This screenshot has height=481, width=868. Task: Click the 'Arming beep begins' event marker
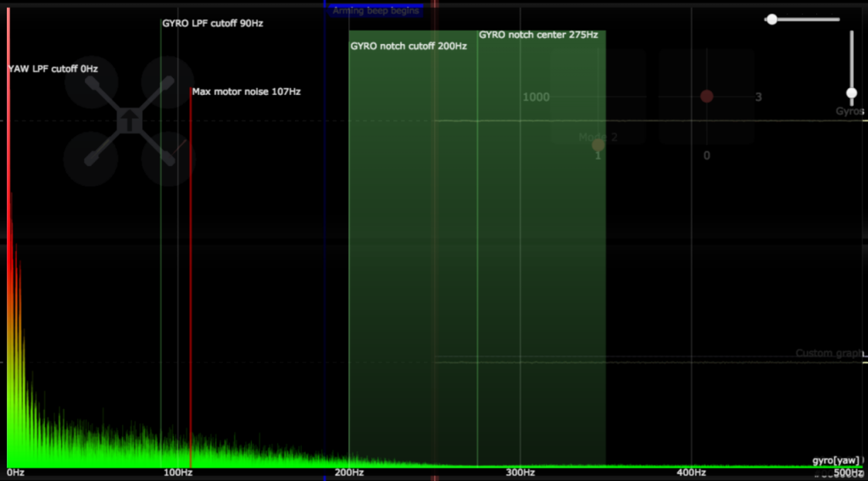coord(375,11)
